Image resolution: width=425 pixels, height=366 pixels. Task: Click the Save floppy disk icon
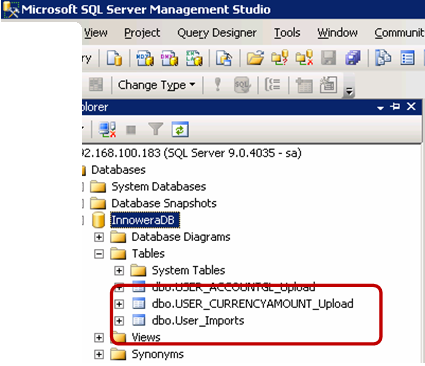[x=328, y=58]
